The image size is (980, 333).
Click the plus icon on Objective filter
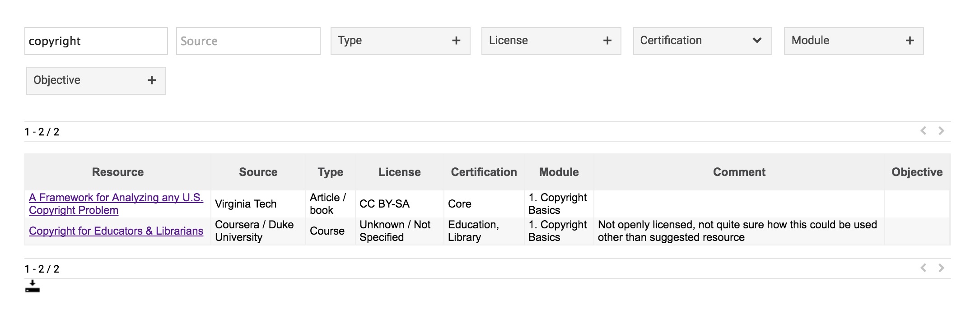(152, 81)
